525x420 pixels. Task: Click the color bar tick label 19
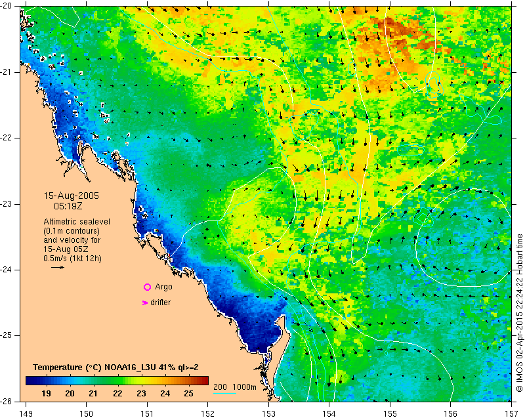(x=46, y=393)
